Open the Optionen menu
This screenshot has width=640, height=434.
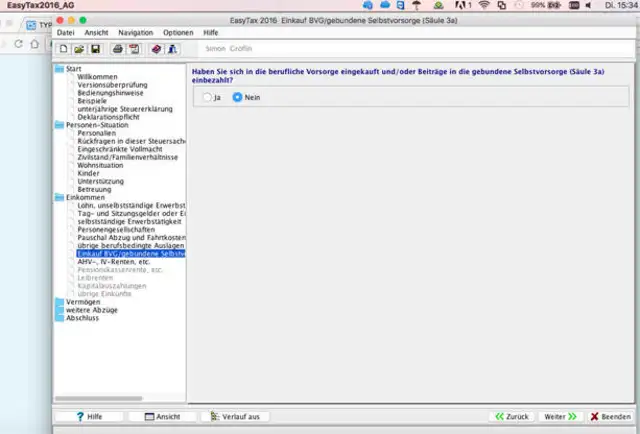[178, 33]
